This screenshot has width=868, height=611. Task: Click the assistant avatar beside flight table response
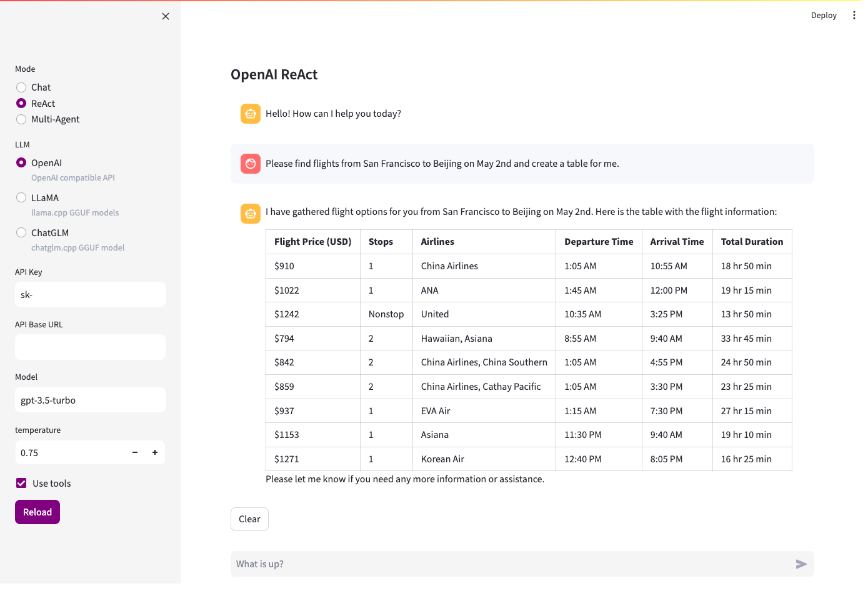click(x=251, y=214)
